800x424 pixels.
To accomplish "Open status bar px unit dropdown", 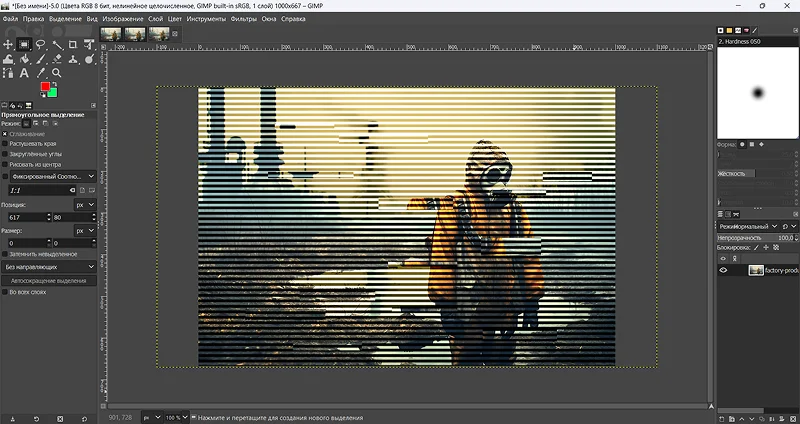I will 152,417.
